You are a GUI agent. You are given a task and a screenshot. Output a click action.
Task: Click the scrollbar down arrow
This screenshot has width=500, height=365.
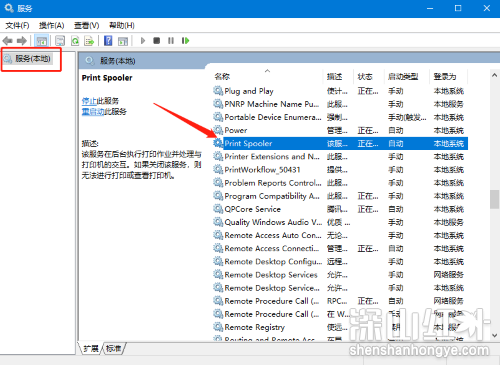tap(494, 335)
